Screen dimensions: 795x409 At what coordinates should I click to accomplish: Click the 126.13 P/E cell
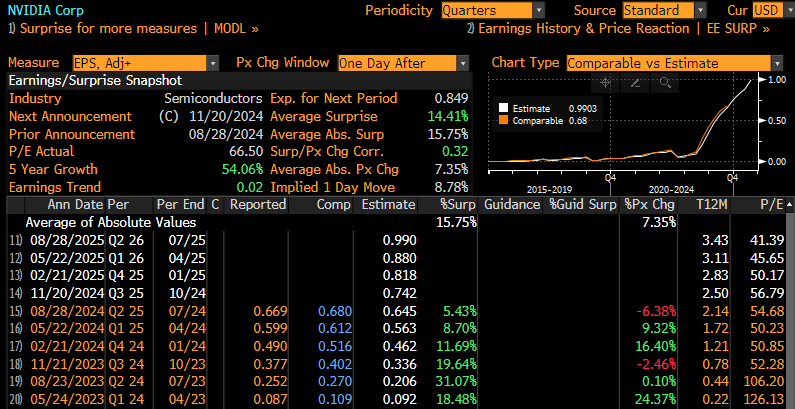(x=763, y=399)
